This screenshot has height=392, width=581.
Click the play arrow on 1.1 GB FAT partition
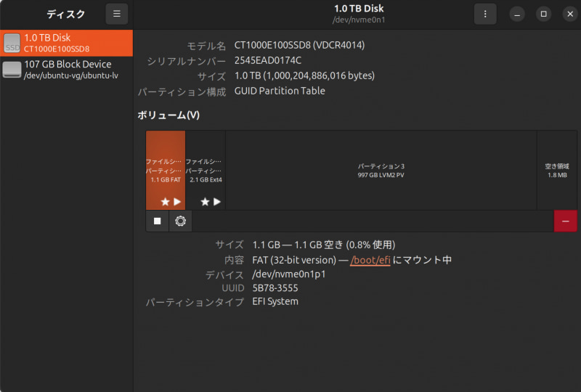coord(177,202)
